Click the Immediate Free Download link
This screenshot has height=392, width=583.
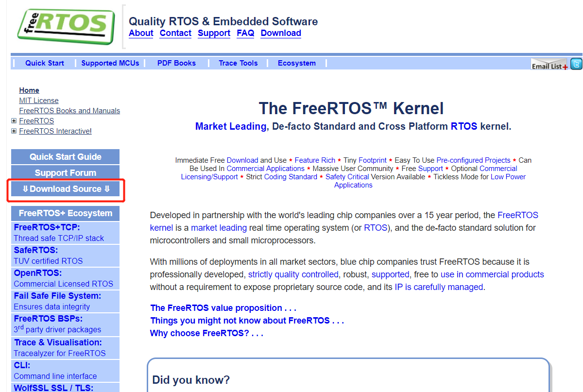[x=242, y=160]
